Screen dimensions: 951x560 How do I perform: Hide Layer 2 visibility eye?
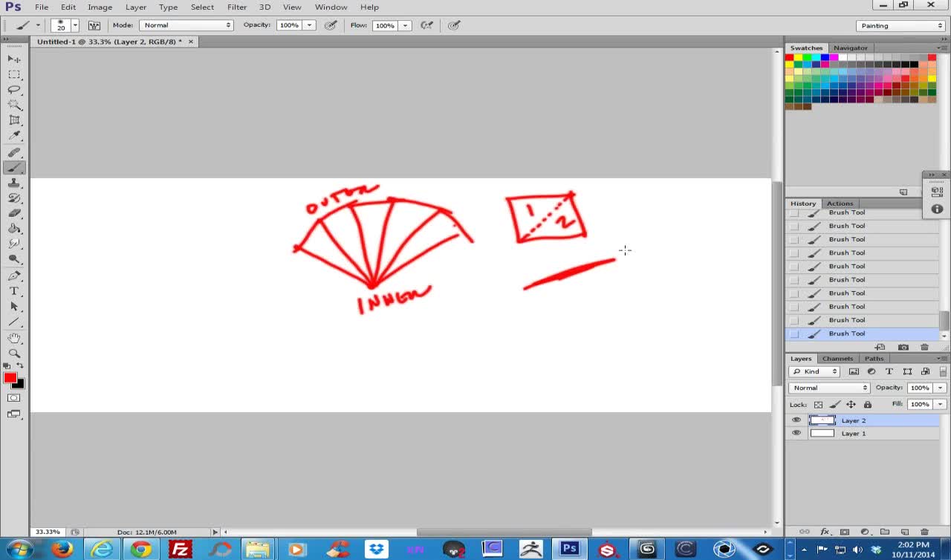tap(796, 420)
